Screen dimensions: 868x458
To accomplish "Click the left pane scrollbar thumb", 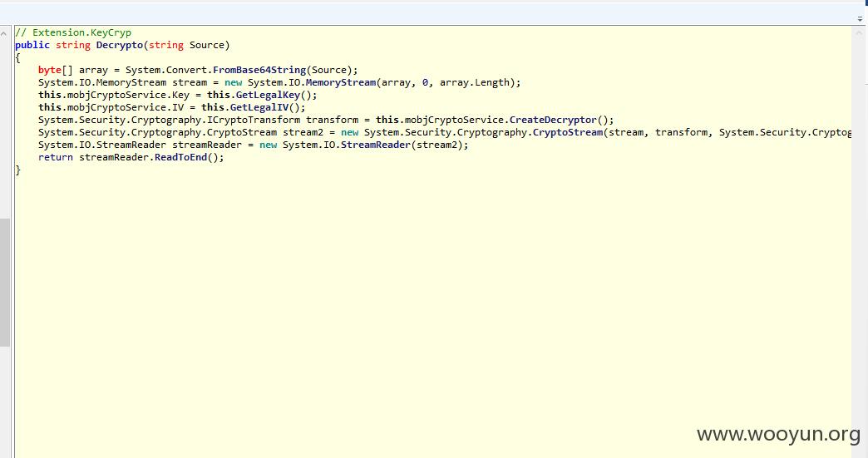I will 4,282.
